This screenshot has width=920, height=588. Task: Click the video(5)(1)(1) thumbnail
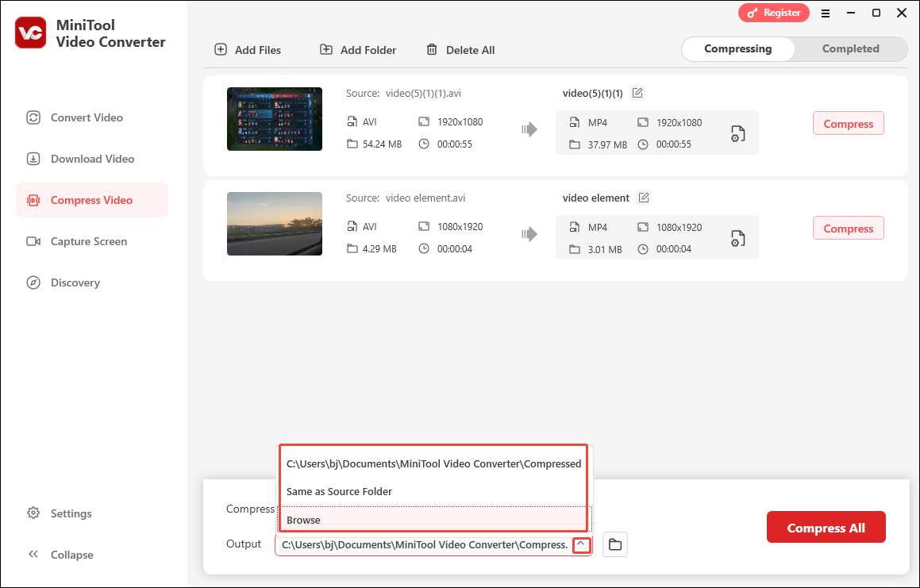coord(275,119)
